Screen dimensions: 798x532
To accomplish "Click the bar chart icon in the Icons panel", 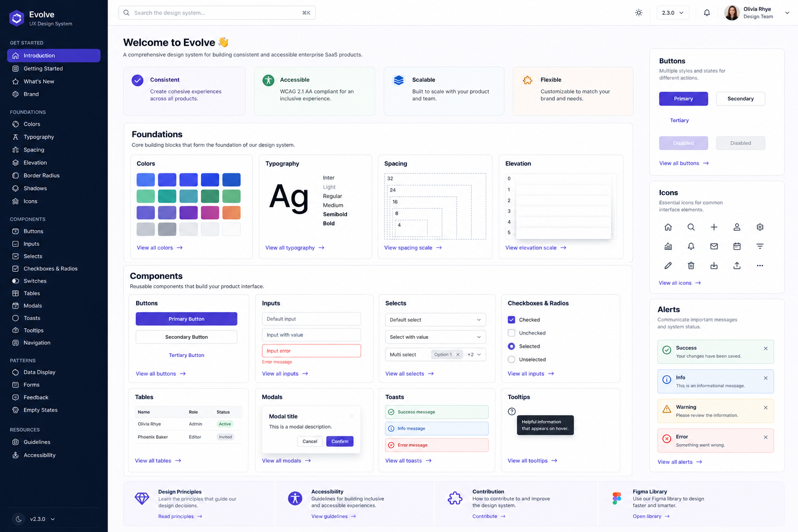I will pyautogui.click(x=668, y=246).
